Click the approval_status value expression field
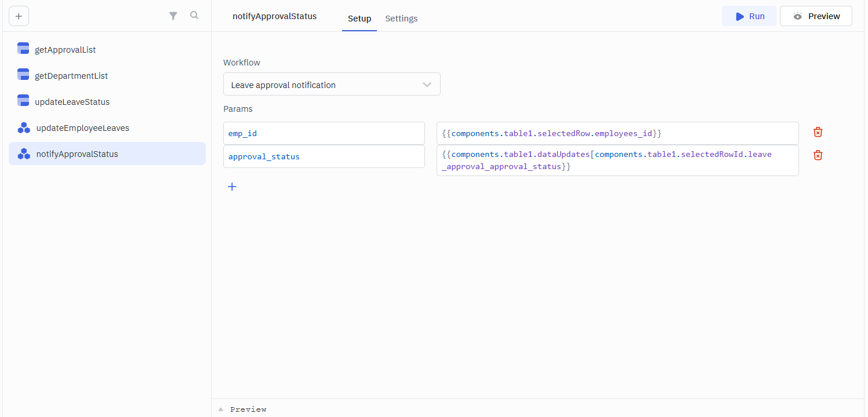 pyautogui.click(x=617, y=160)
